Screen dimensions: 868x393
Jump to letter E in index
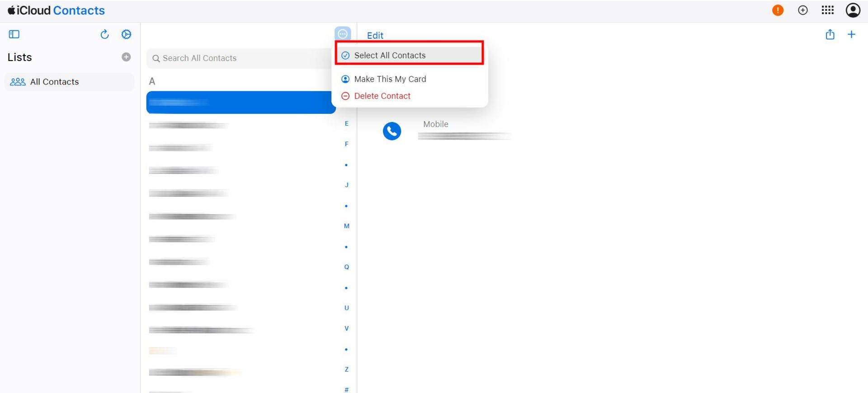tap(347, 123)
